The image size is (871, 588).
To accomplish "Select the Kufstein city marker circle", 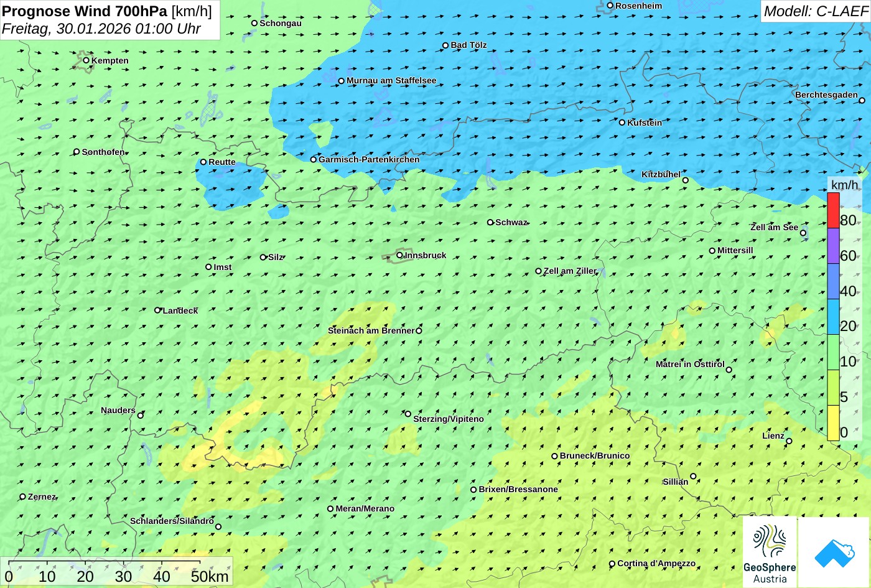I will [x=622, y=123].
